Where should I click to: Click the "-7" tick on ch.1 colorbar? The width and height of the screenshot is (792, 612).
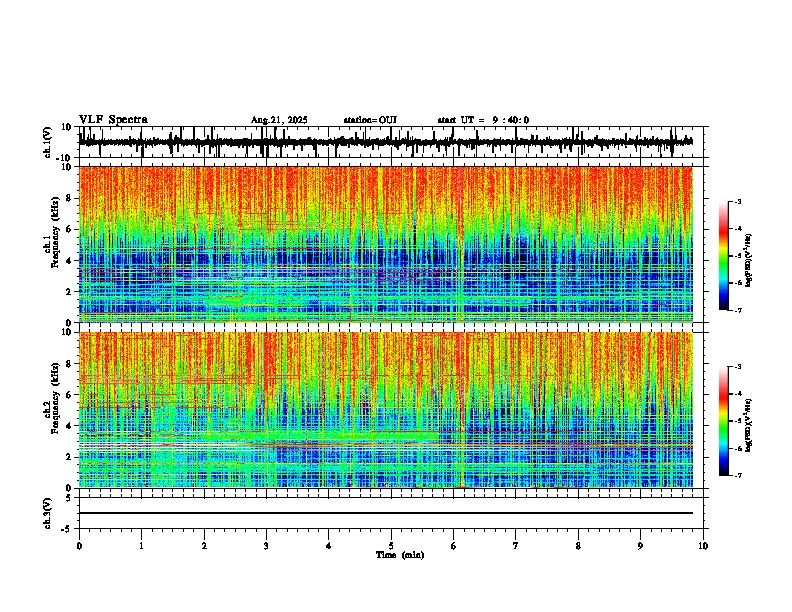(x=737, y=310)
